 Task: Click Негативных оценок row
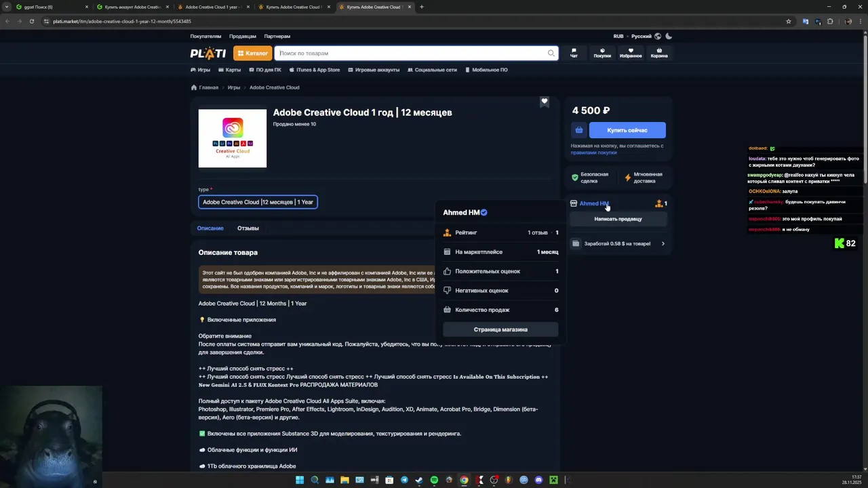[500, 291]
